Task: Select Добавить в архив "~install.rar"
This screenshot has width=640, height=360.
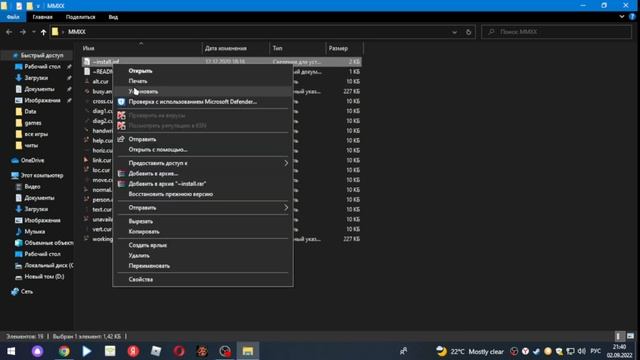Action: [x=167, y=184]
